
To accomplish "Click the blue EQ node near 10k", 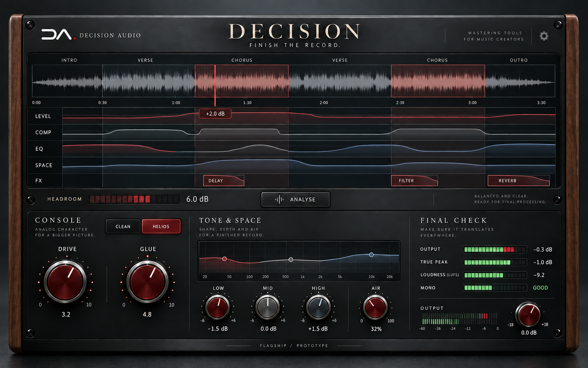I will click(371, 255).
